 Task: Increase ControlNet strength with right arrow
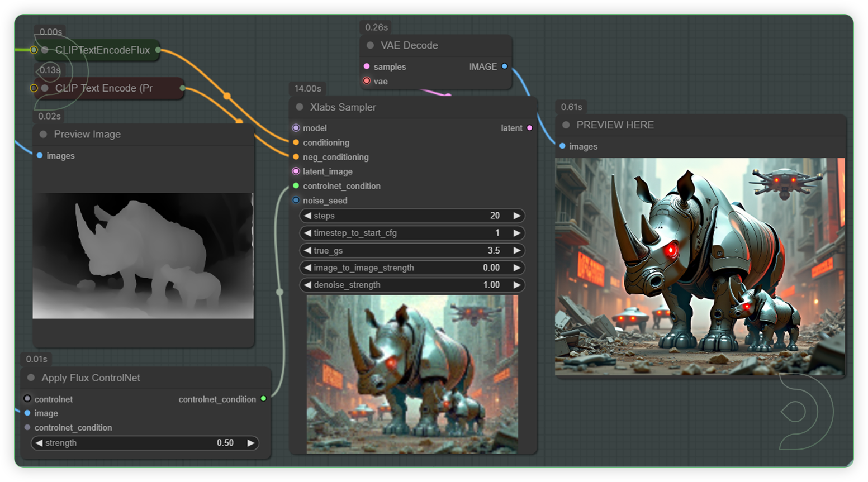tap(251, 443)
